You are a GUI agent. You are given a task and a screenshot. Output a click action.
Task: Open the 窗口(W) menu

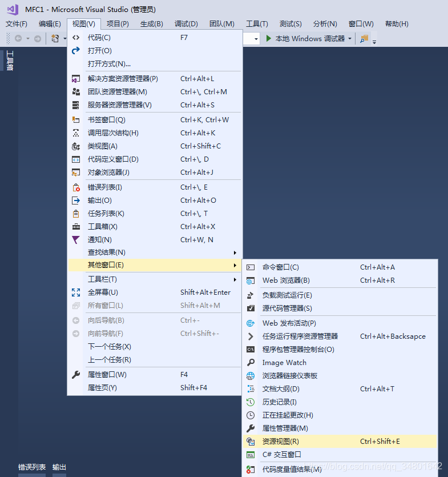click(361, 24)
